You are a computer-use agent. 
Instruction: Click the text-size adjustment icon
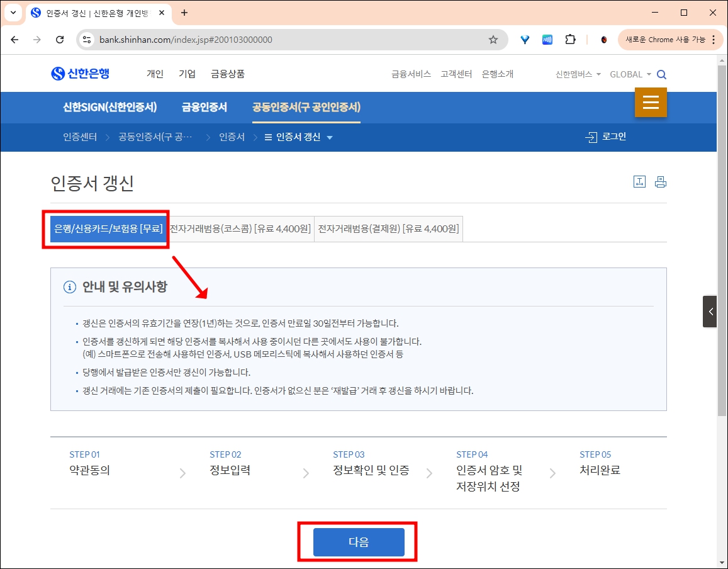[639, 181]
